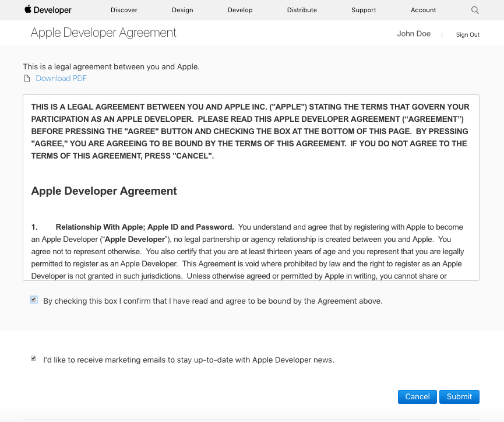Open the Design menu
The width and height of the screenshot is (504, 422).
point(182,10)
